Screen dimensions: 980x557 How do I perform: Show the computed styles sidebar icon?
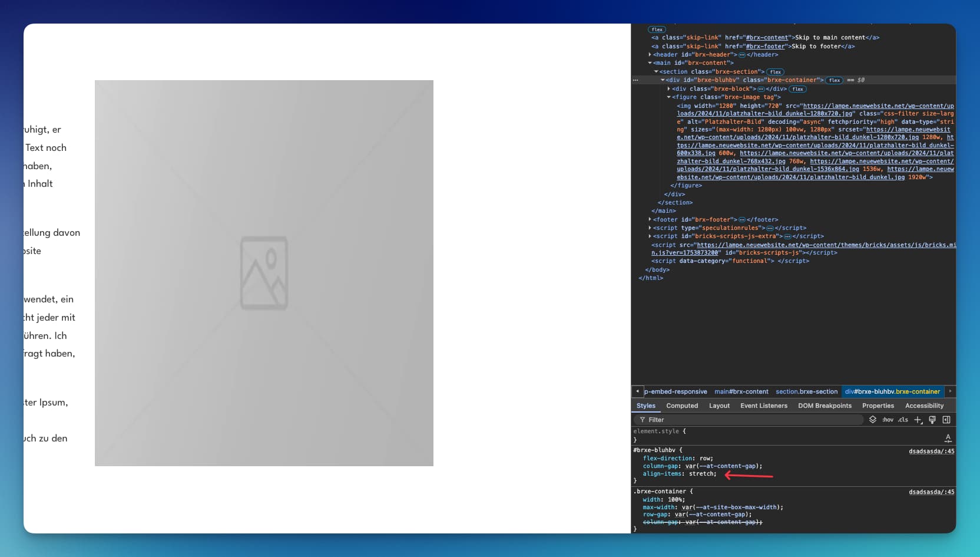pyautogui.click(x=946, y=420)
